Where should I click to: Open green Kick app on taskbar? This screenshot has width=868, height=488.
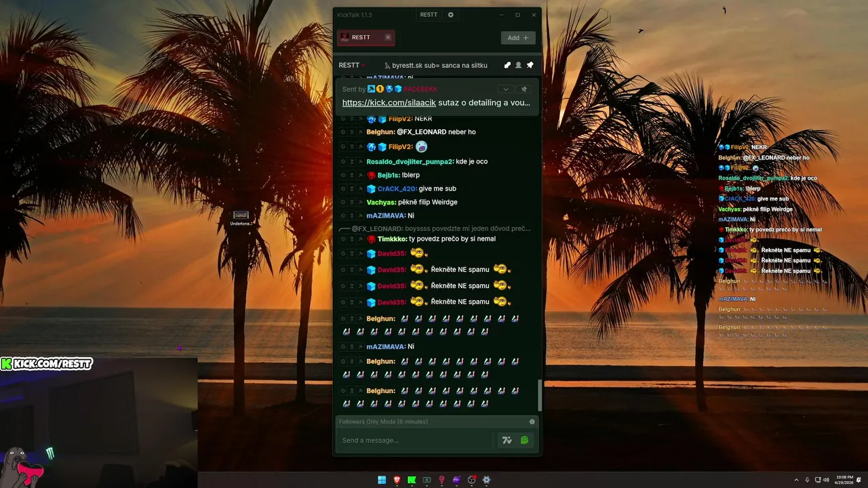point(412,480)
